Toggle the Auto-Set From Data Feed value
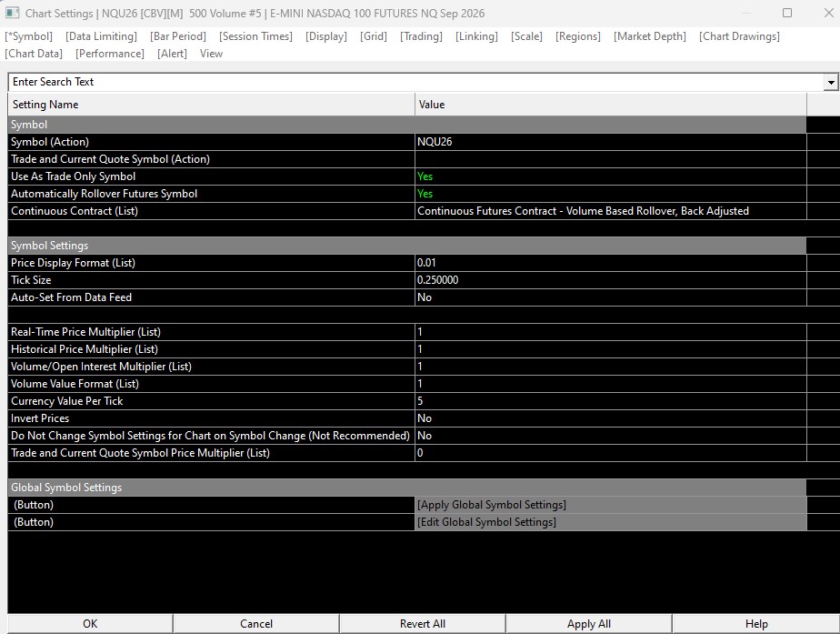The image size is (840, 634). pyautogui.click(x=611, y=297)
